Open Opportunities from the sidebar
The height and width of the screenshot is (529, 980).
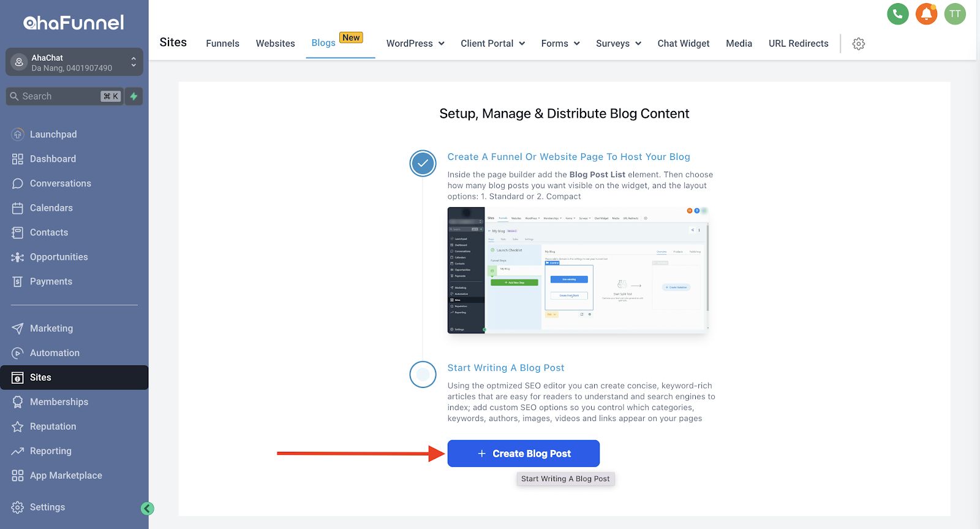[59, 257]
